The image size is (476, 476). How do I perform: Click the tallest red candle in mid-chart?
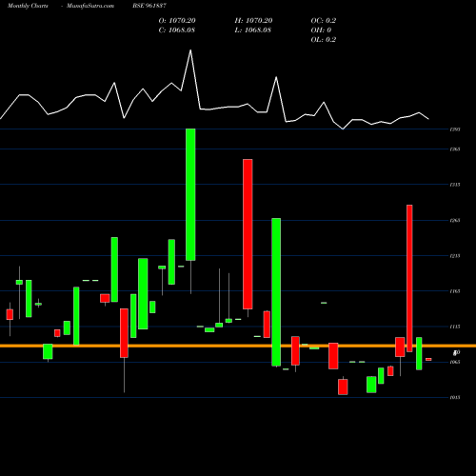point(248,234)
